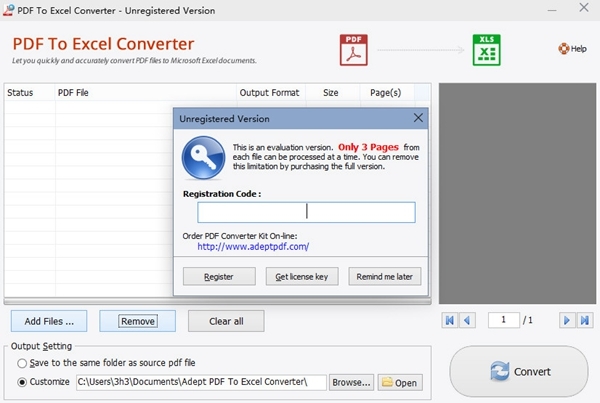This screenshot has height=403, width=600.
Task: Click Add Files button
Action: [49, 321]
